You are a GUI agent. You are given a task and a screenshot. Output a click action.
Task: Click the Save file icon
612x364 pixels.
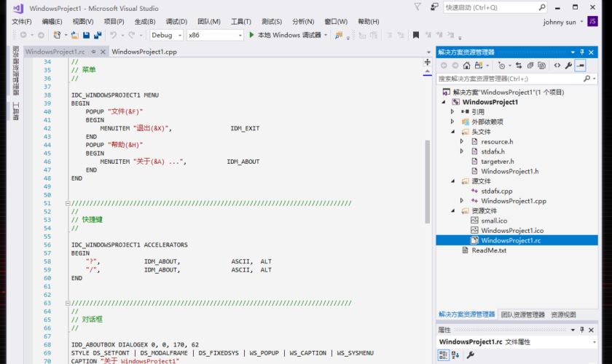[86, 35]
